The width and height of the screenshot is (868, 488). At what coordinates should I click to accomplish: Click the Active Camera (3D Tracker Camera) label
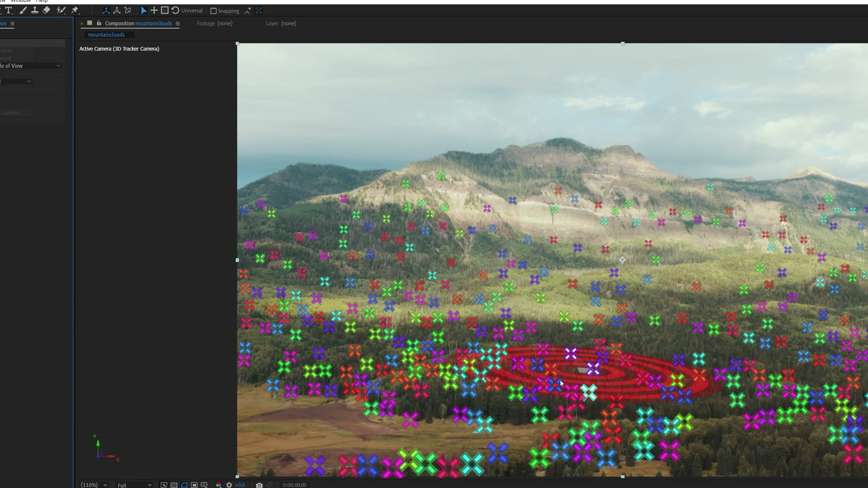coord(119,49)
